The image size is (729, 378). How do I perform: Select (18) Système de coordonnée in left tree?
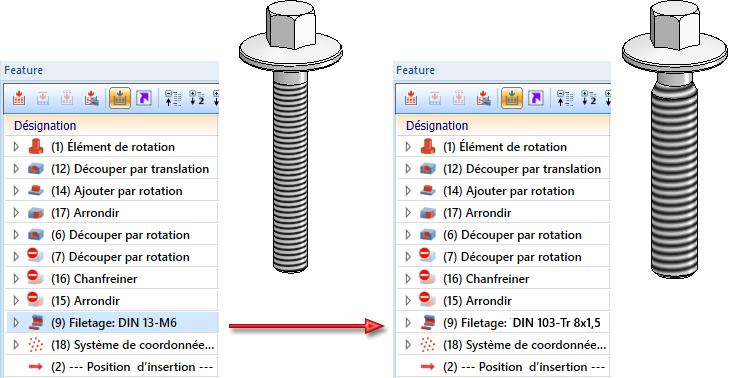[133, 345]
